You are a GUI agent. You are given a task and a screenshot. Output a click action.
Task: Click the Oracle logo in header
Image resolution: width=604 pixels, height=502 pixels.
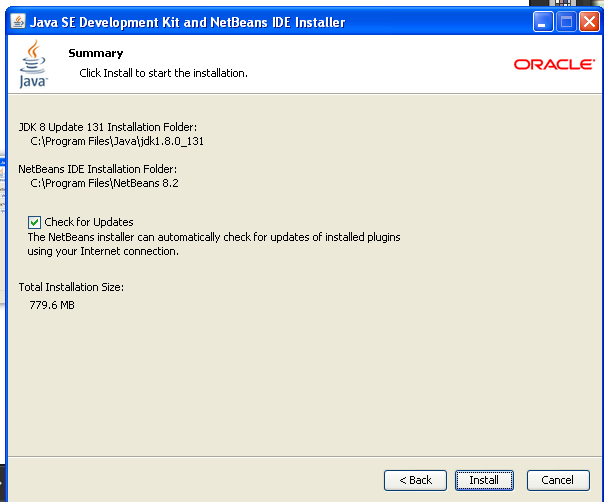(x=554, y=64)
